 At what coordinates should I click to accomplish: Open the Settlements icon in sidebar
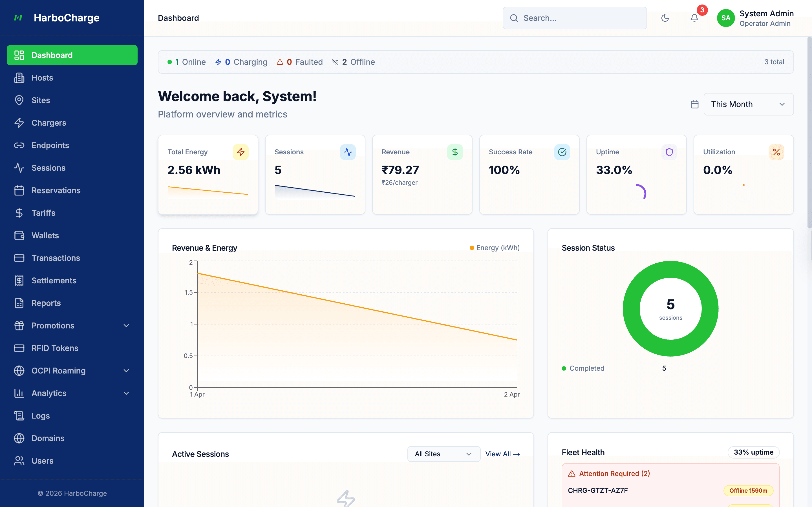pyautogui.click(x=19, y=280)
